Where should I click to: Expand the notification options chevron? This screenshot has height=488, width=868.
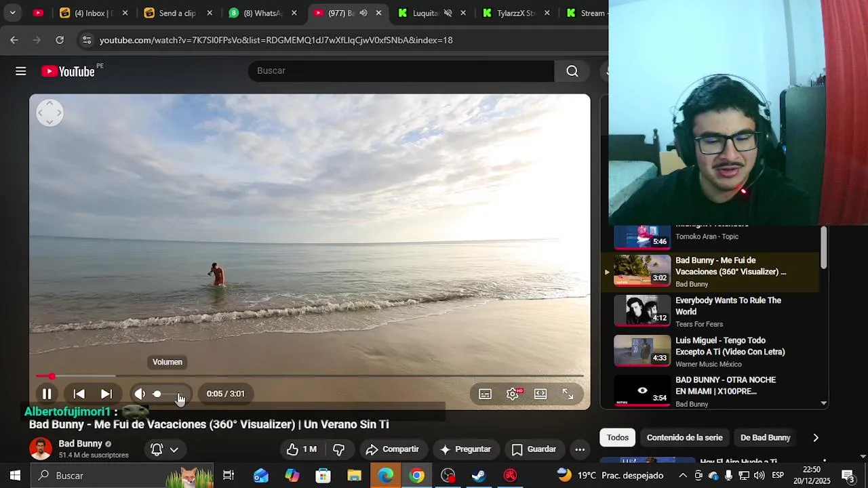pyautogui.click(x=174, y=449)
